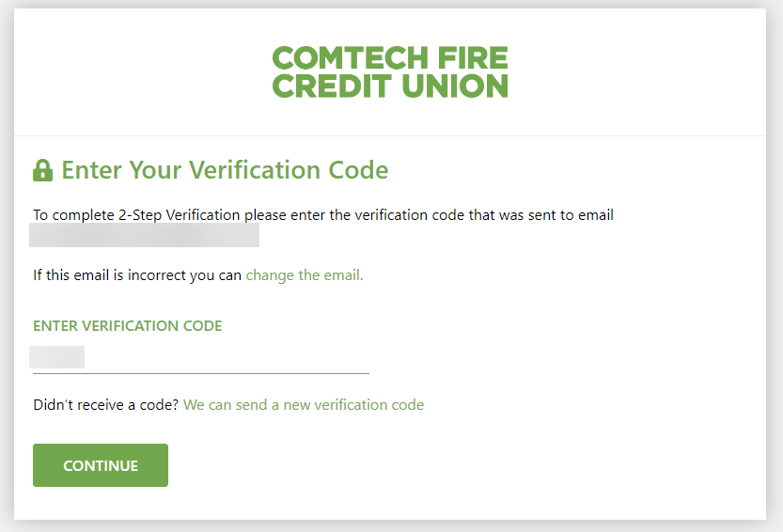Click the green padlock icon

pos(42,171)
